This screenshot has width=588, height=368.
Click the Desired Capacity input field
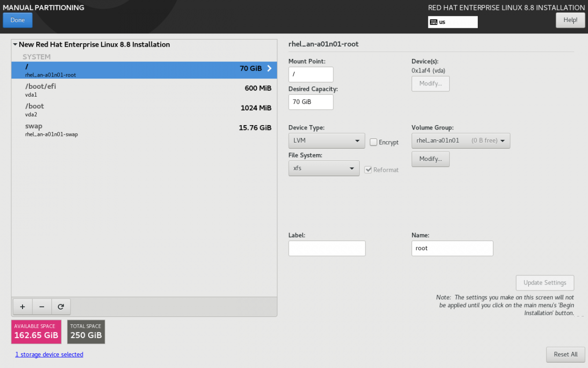[x=311, y=102]
